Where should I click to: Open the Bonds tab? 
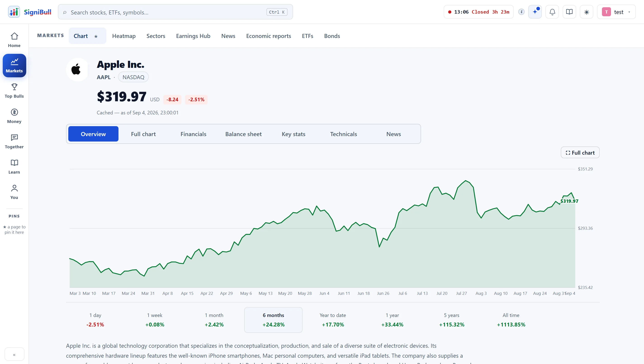(332, 36)
